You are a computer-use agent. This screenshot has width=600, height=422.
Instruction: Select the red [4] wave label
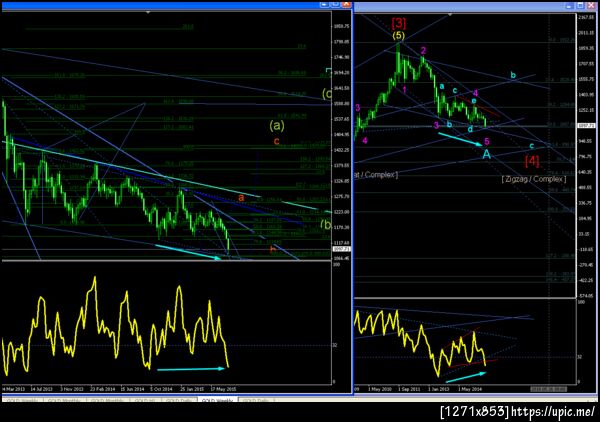[532, 161]
